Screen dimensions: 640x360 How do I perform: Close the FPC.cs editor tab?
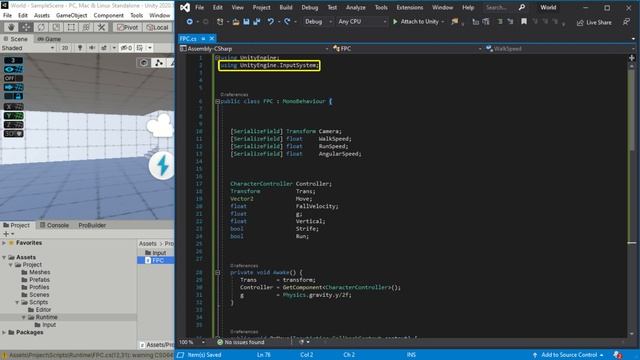(x=211, y=38)
